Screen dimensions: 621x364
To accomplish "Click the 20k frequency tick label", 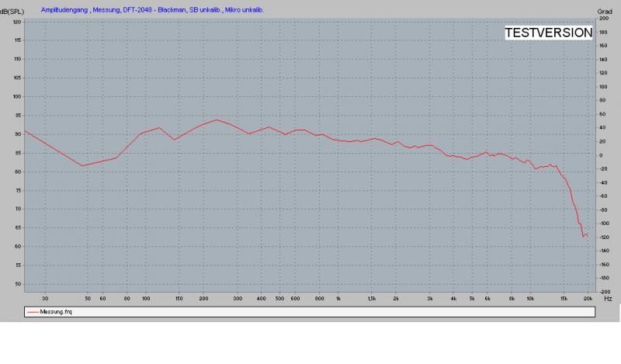I will (x=588, y=299).
